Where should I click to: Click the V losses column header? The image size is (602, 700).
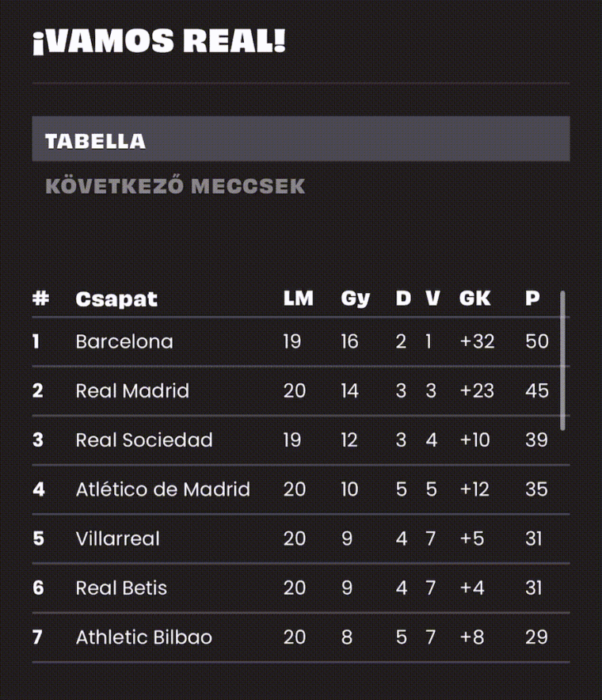[x=432, y=299]
